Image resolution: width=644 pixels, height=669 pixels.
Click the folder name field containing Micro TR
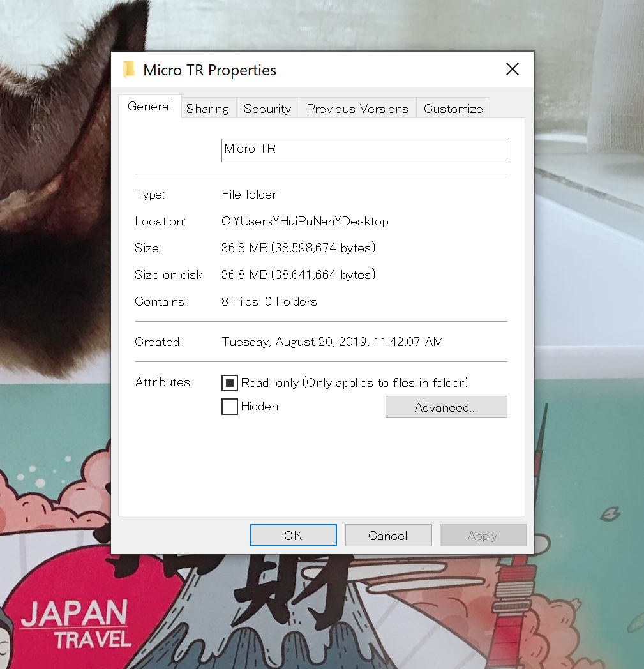pos(365,150)
